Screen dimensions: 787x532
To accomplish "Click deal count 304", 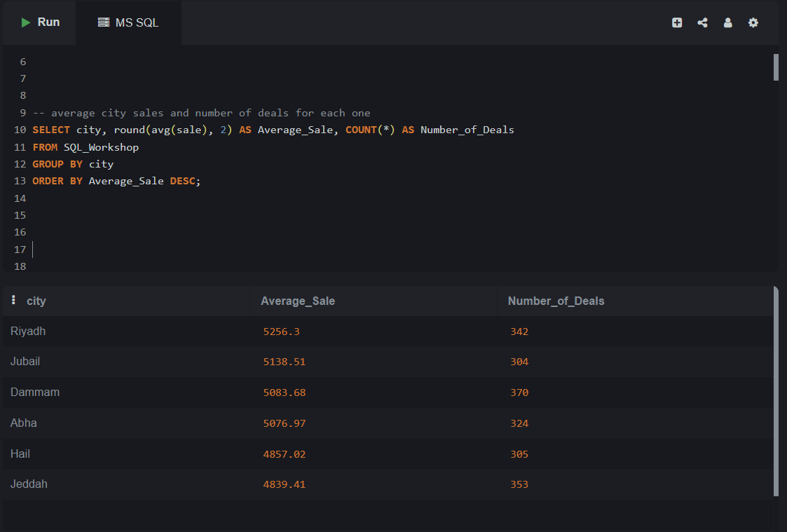I will pos(519,362).
